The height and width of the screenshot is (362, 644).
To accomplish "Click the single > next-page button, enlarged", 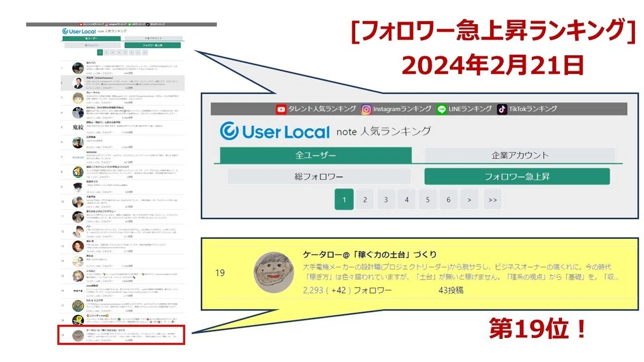I will point(470,200).
